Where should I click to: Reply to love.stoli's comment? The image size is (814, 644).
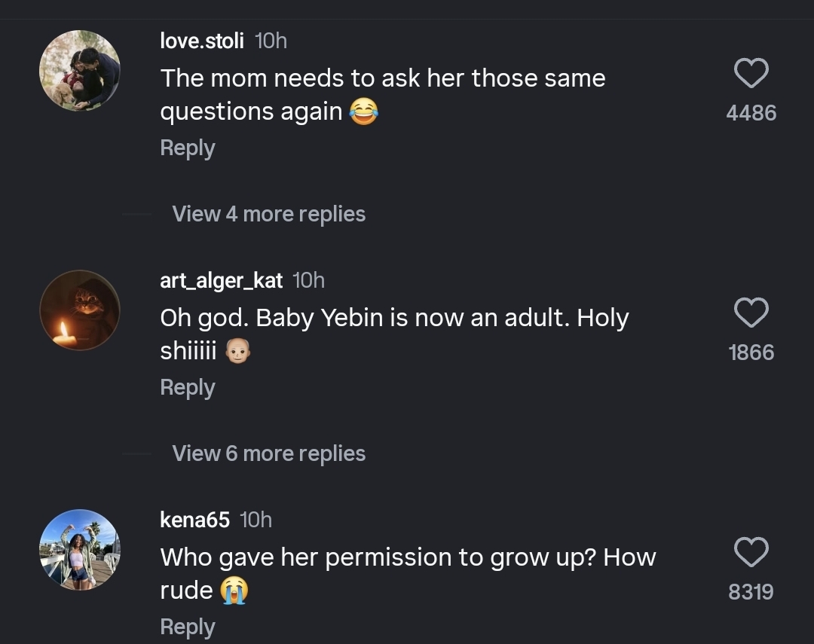pos(188,148)
